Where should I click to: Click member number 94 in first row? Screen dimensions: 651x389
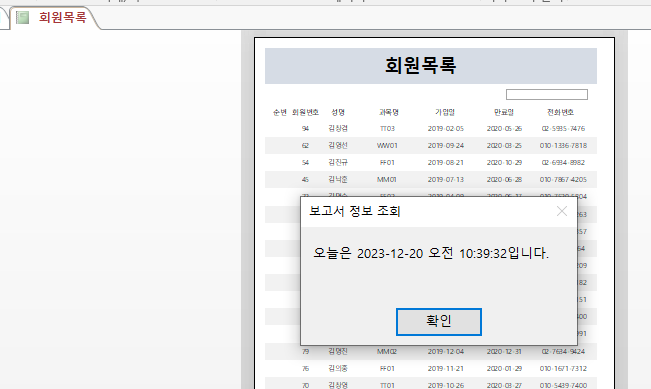[x=305, y=129]
